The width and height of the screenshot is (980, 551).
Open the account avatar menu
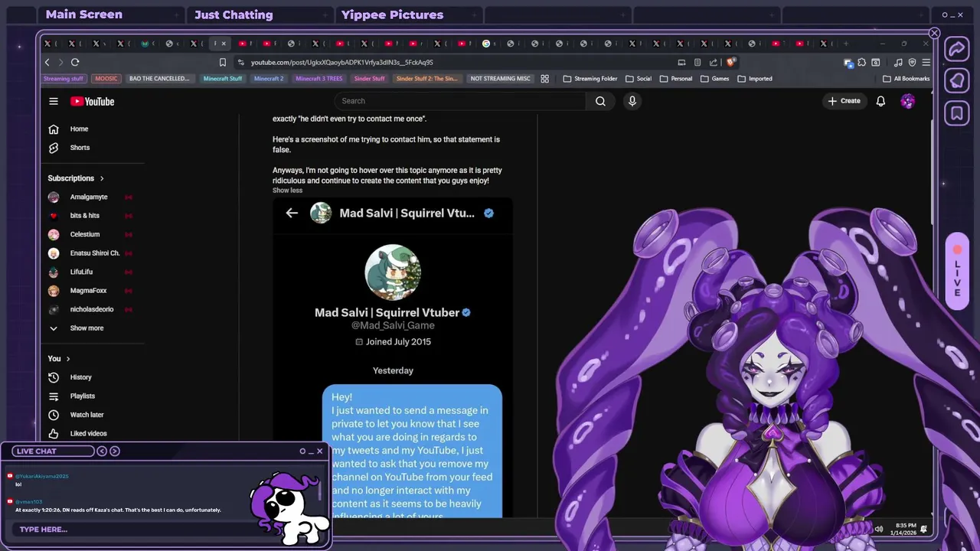click(908, 101)
